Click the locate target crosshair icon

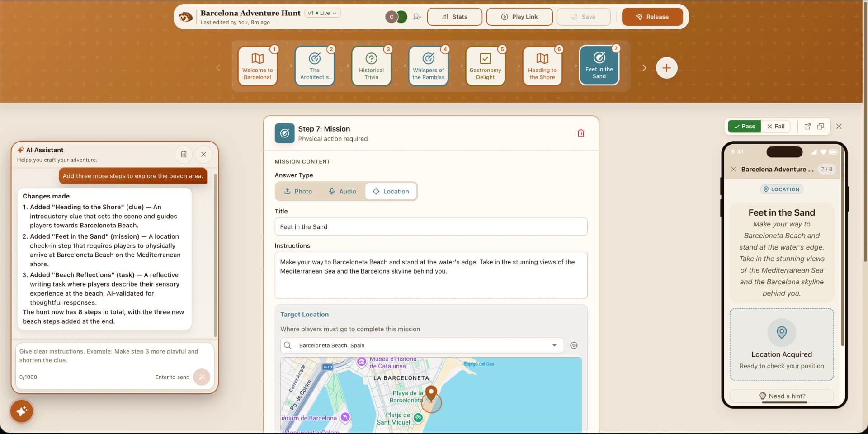point(574,345)
